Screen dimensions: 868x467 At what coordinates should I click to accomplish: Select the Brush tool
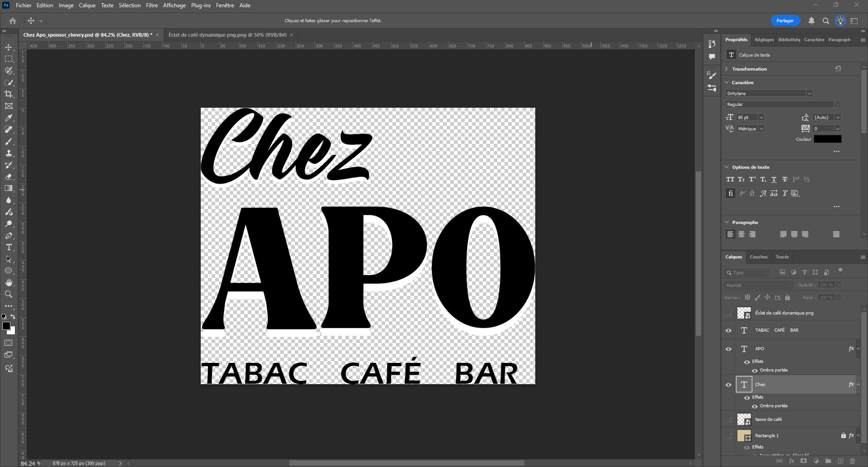[x=9, y=141]
